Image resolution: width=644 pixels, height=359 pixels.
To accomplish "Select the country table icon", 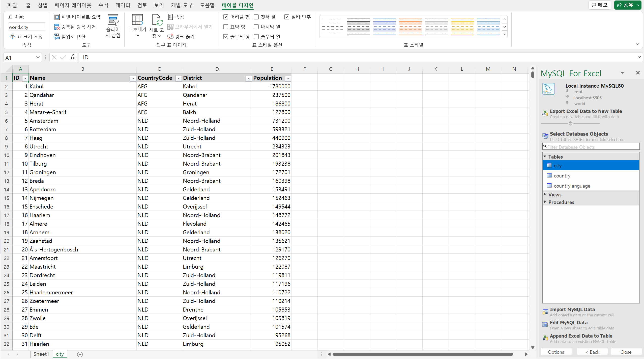I will point(549,175).
